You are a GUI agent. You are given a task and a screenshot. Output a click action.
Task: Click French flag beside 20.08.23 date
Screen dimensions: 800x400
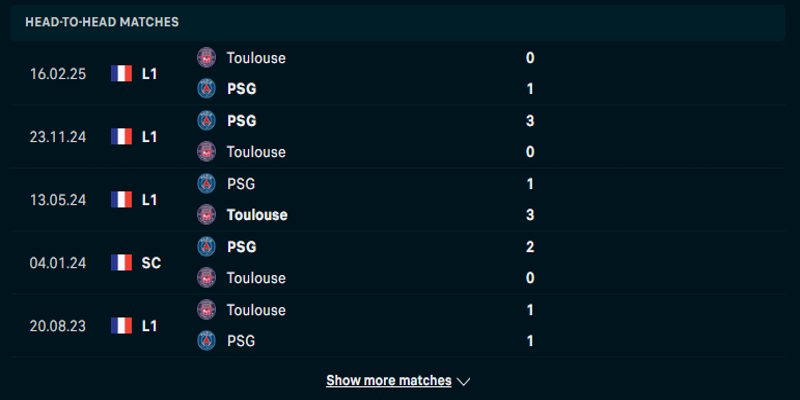click(122, 325)
